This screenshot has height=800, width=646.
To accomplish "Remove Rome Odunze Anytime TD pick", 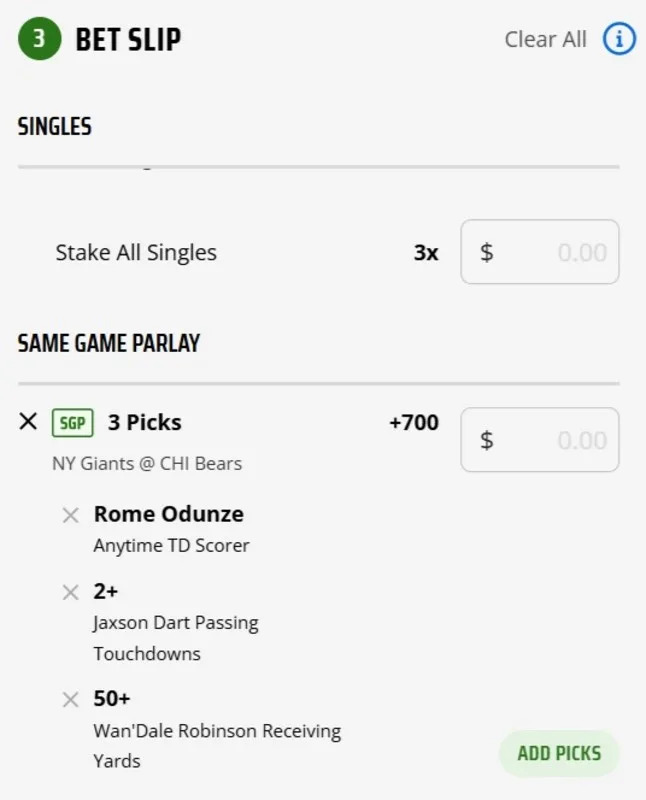I will tap(70, 515).
